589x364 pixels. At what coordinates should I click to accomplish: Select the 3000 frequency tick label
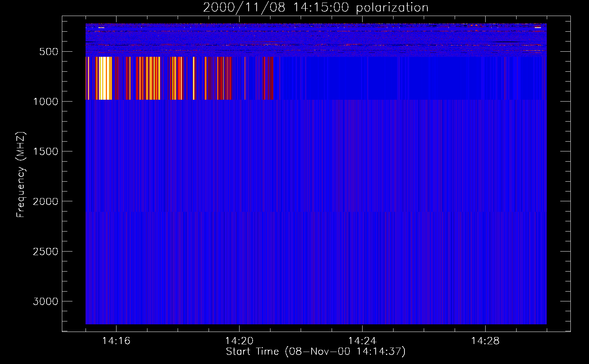pos(46,301)
